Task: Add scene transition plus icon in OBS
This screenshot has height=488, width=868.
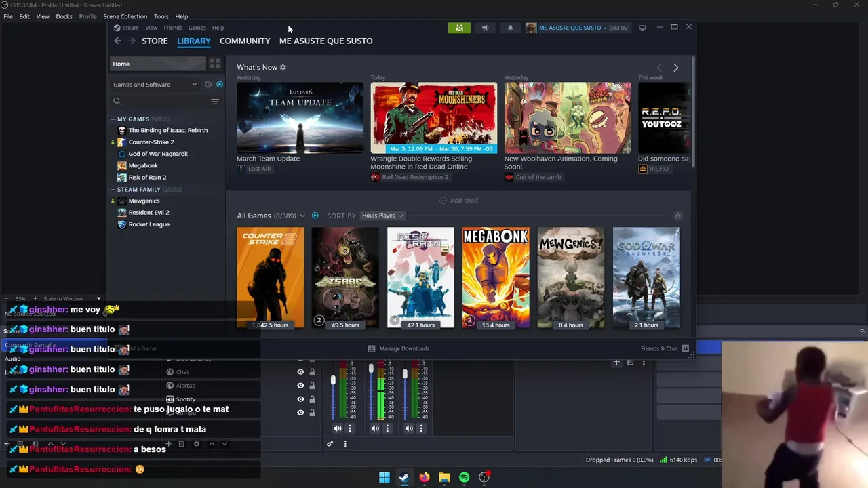Action: click(616, 363)
